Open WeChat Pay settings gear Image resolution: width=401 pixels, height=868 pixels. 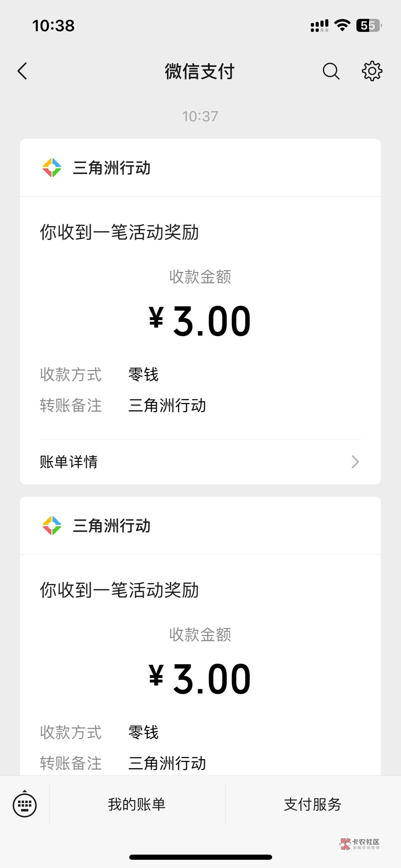click(372, 71)
